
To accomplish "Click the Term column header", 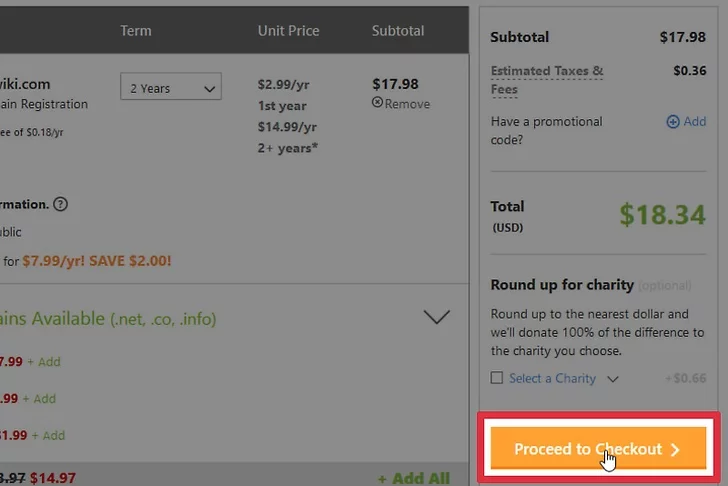I will [x=136, y=31].
